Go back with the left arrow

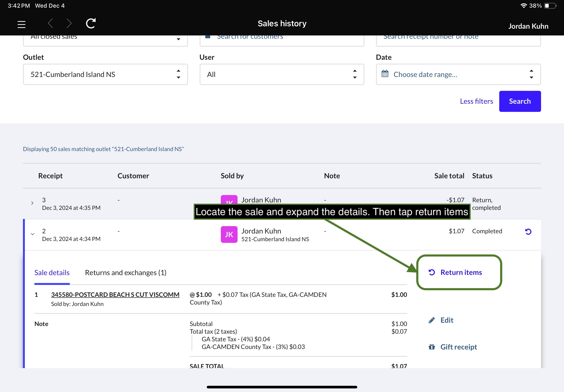point(50,24)
